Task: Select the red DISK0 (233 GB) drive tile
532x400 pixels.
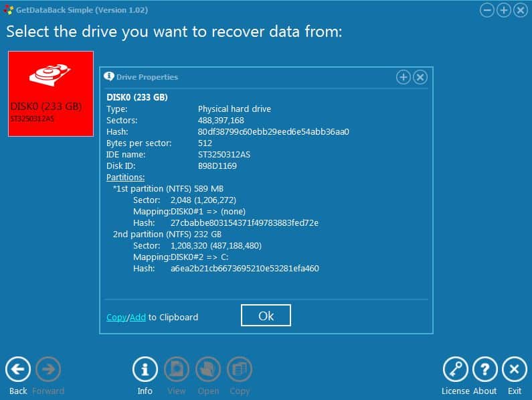Action: [x=51, y=94]
